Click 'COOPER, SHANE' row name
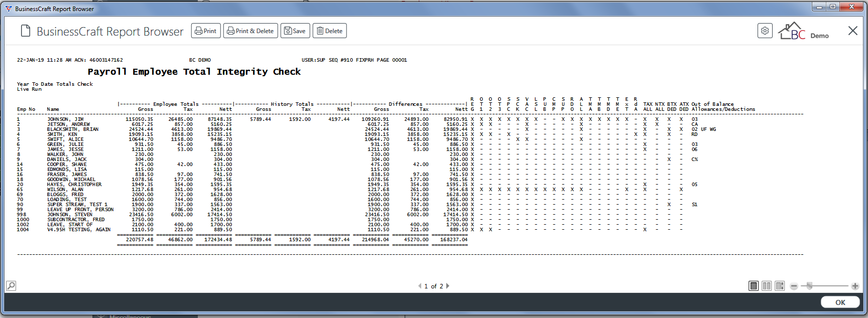Image resolution: width=868 pixels, height=318 pixels. point(67,165)
